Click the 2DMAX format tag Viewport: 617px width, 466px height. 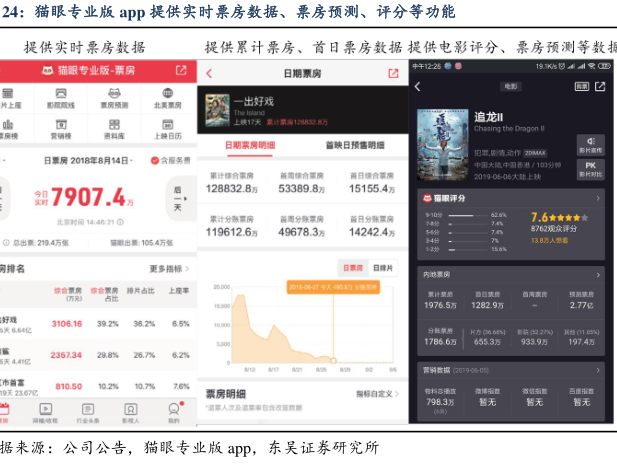click(535, 153)
